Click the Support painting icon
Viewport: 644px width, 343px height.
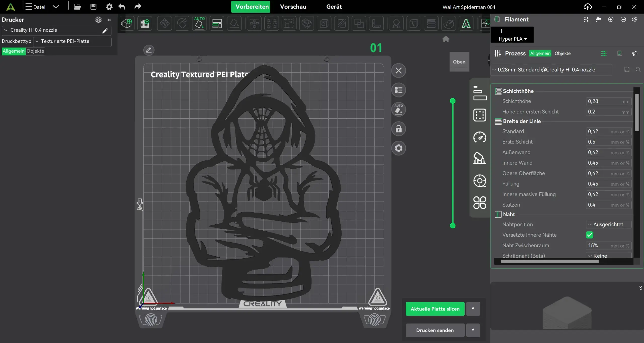(396, 24)
